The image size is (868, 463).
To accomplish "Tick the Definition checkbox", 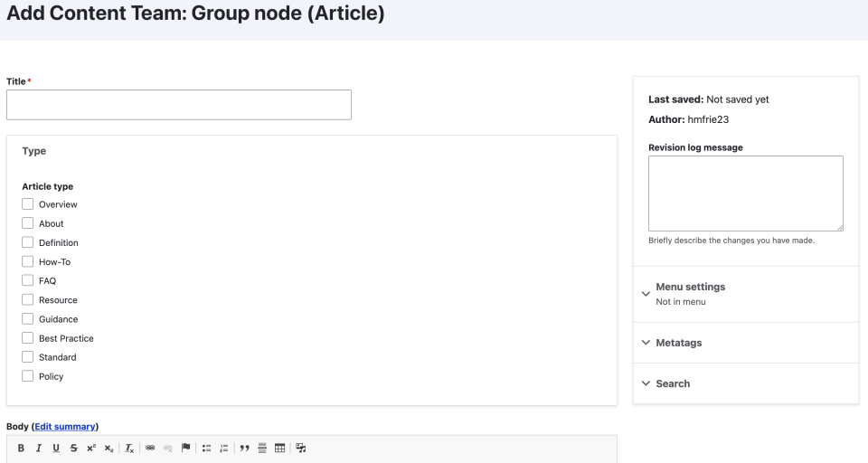I will [x=28, y=242].
